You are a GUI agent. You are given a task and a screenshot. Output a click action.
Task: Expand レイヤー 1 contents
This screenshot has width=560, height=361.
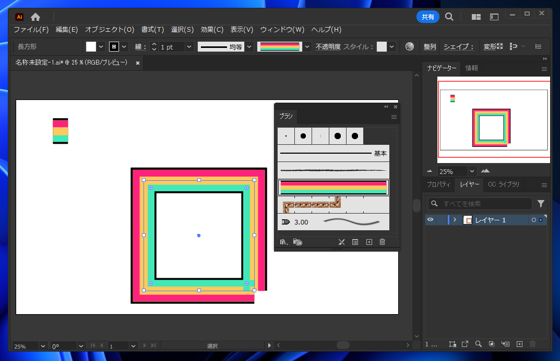pos(455,220)
